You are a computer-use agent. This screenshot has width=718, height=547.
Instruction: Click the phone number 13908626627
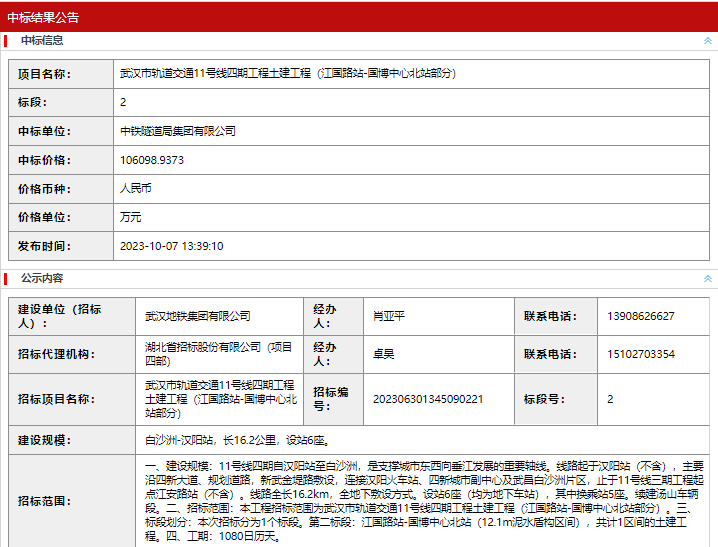click(640, 316)
